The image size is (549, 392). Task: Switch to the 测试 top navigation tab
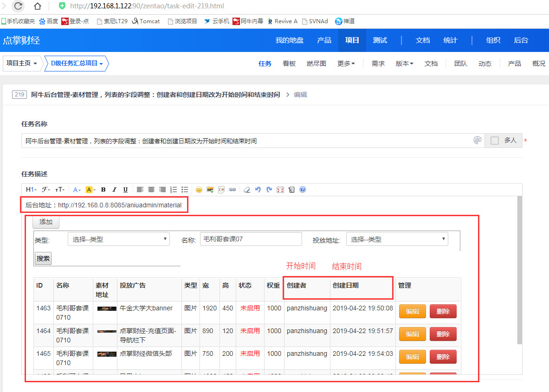tap(380, 40)
